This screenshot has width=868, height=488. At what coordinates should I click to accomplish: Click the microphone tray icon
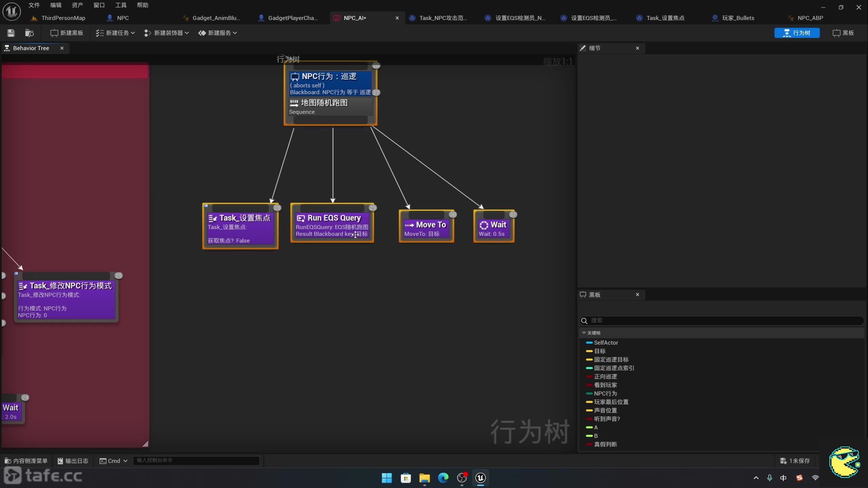tap(770, 478)
